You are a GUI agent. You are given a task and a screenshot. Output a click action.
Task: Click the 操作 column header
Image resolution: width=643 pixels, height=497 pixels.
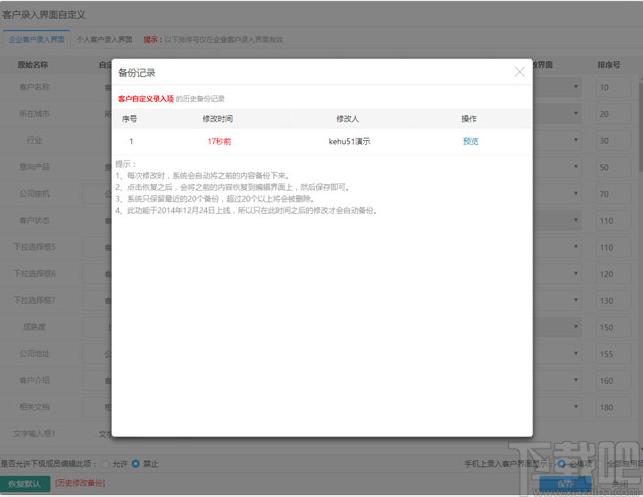(x=469, y=119)
